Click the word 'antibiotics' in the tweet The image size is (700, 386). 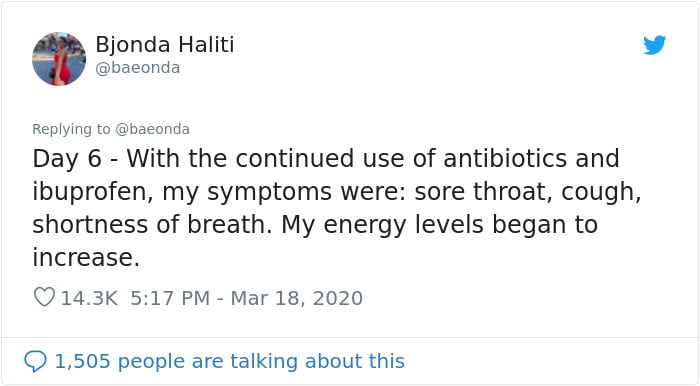(504, 158)
